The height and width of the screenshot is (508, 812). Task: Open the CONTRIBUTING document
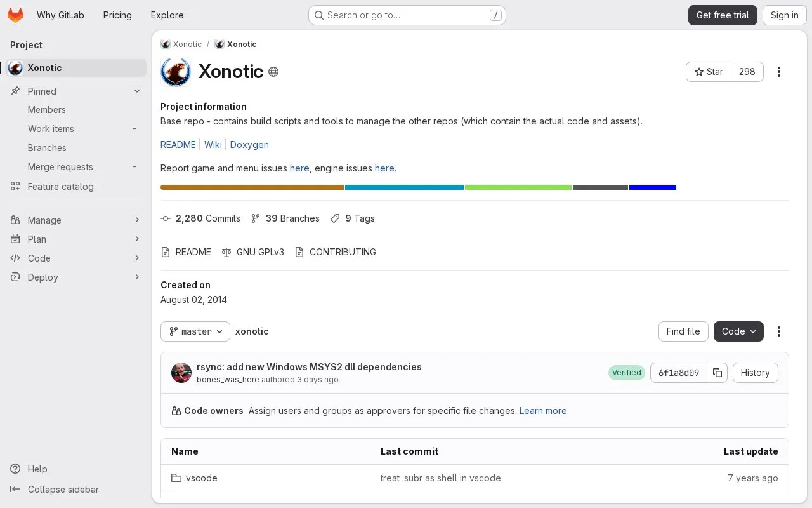tap(336, 252)
